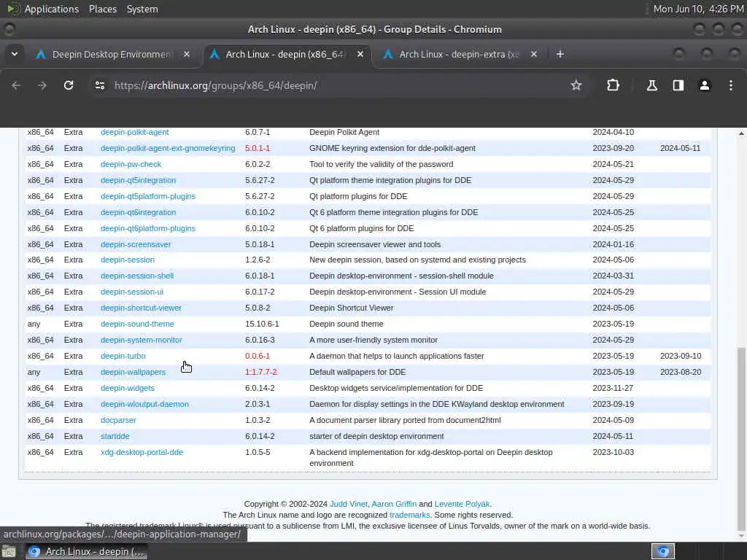The width and height of the screenshot is (747, 560).
Task: View site information icon in address bar
Action: (99, 85)
